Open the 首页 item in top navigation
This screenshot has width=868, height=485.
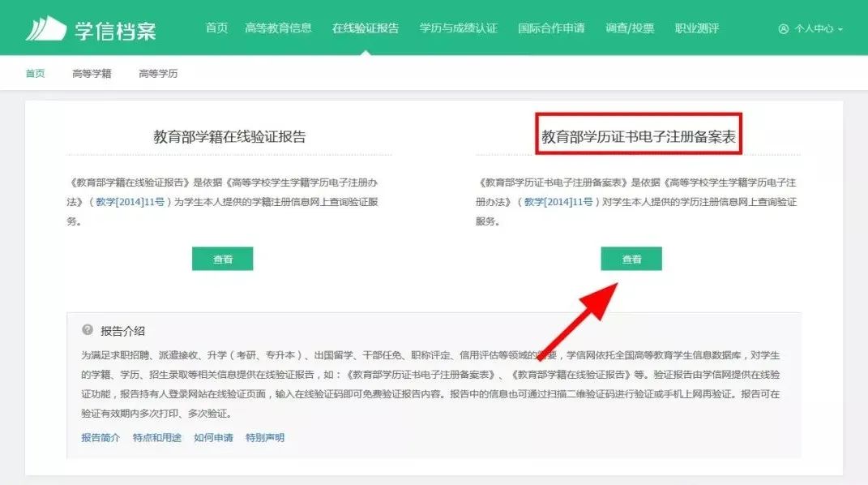pos(216,28)
